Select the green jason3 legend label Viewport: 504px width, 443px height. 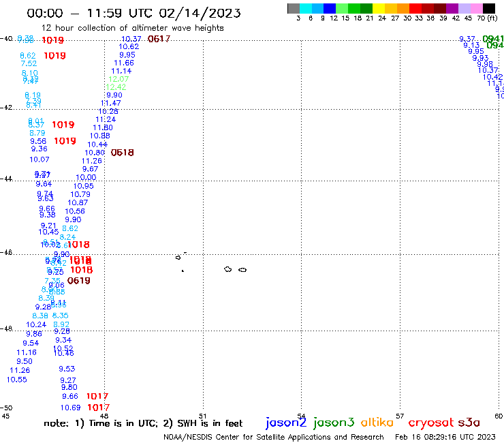(334, 423)
